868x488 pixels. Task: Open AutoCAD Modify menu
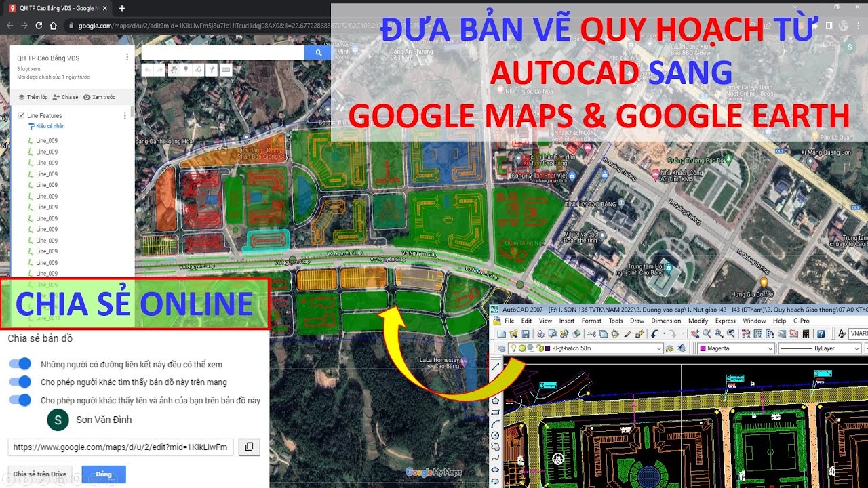(698, 321)
